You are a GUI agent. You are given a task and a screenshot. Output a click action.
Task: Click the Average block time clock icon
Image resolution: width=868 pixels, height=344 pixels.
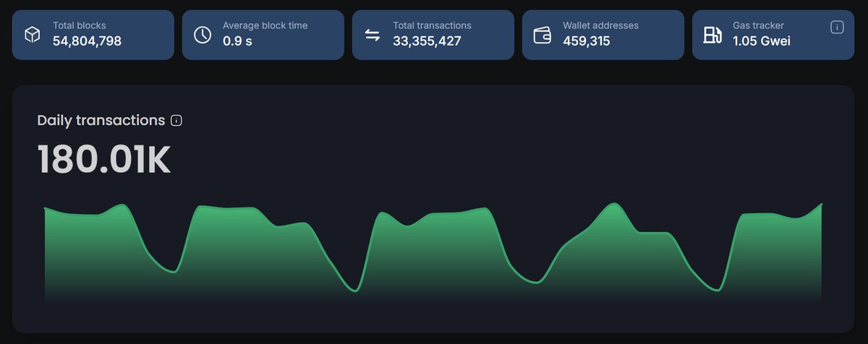coord(203,35)
